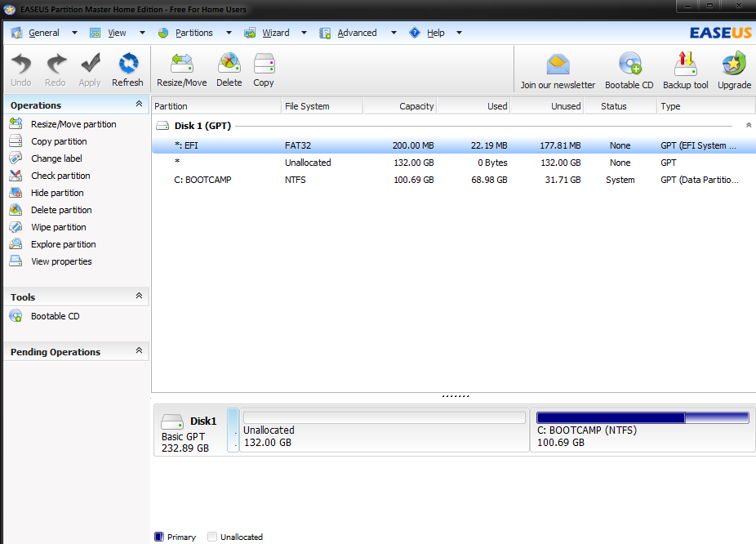Viewport: 756px width, 544px height.
Task: Select C: BOOTCAMP (NTFS) block in disk map
Action: (x=643, y=430)
